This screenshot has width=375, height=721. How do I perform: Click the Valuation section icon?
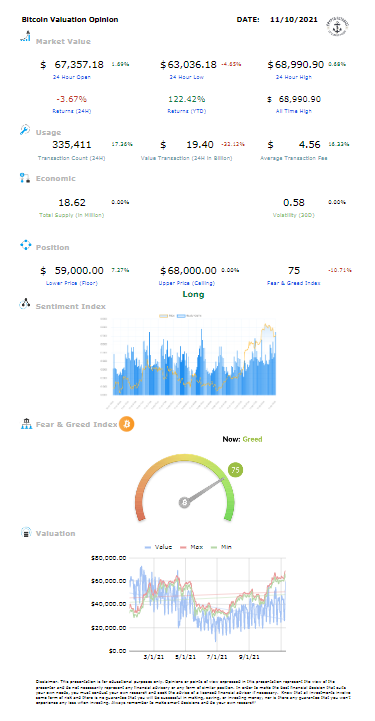(26, 532)
